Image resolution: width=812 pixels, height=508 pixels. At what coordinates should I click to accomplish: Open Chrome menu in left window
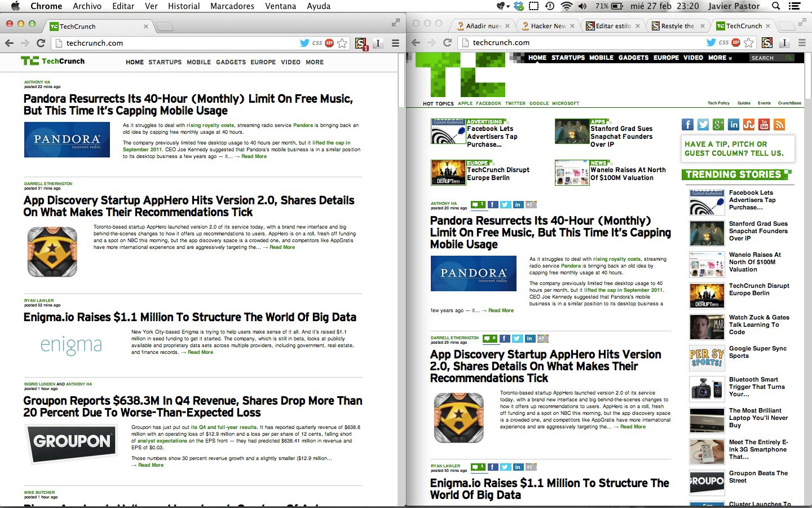point(395,43)
